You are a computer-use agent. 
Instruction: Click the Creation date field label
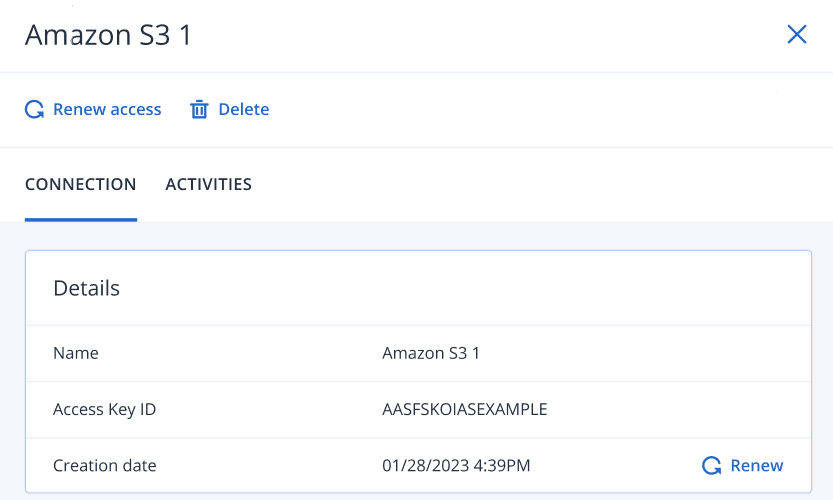click(105, 466)
